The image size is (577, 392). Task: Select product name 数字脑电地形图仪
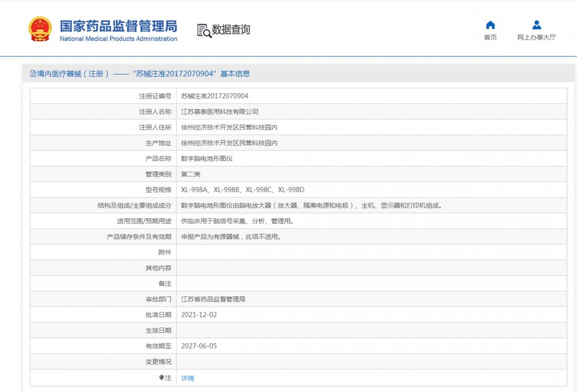pos(207,159)
